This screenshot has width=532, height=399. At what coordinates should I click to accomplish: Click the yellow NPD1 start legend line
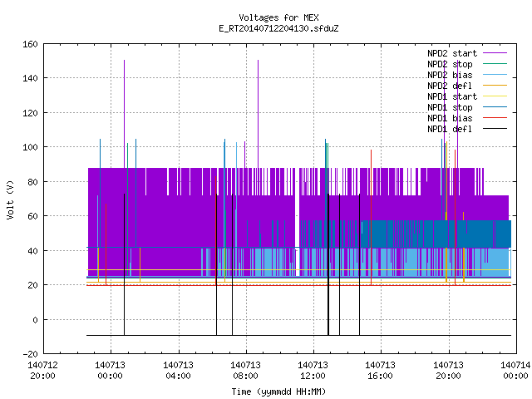(x=495, y=96)
